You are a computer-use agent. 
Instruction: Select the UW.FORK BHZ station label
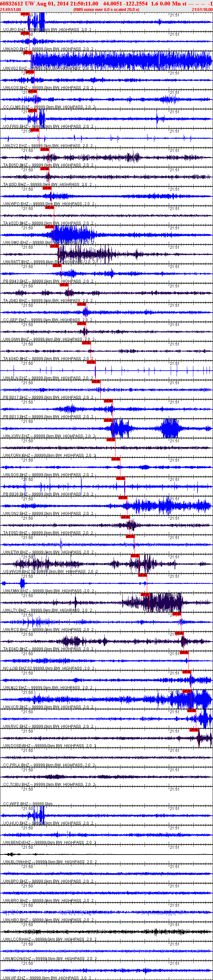click(x=49, y=456)
